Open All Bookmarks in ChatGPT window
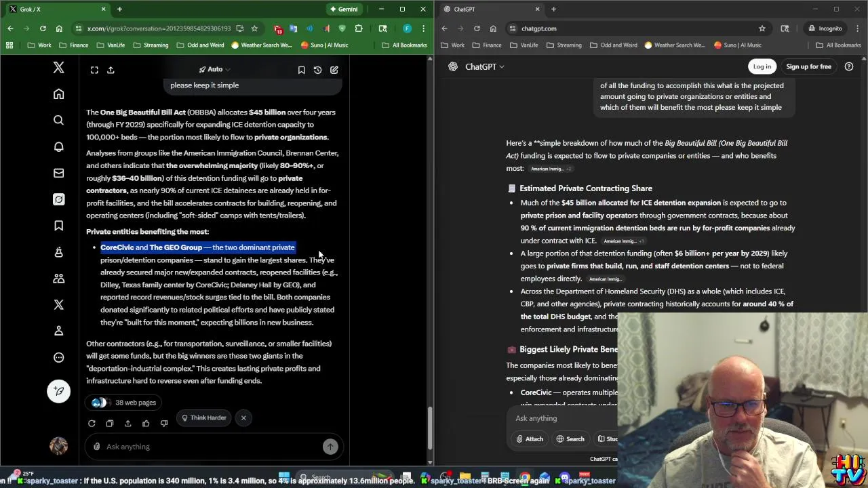 pyautogui.click(x=838, y=45)
